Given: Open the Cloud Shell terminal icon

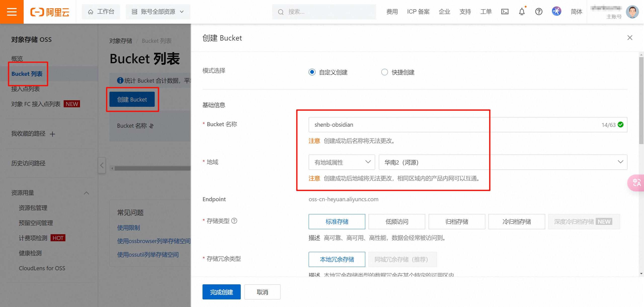Looking at the screenshot, I should (x=505, y=12).
